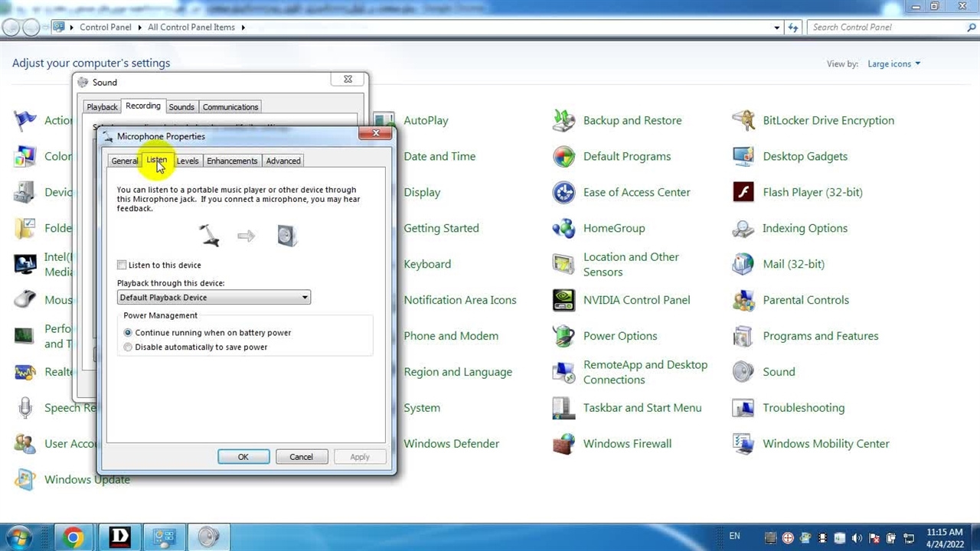Screen dimensions: 980x551
Task: Switch to the Levels tab
Action: [188, 161]
